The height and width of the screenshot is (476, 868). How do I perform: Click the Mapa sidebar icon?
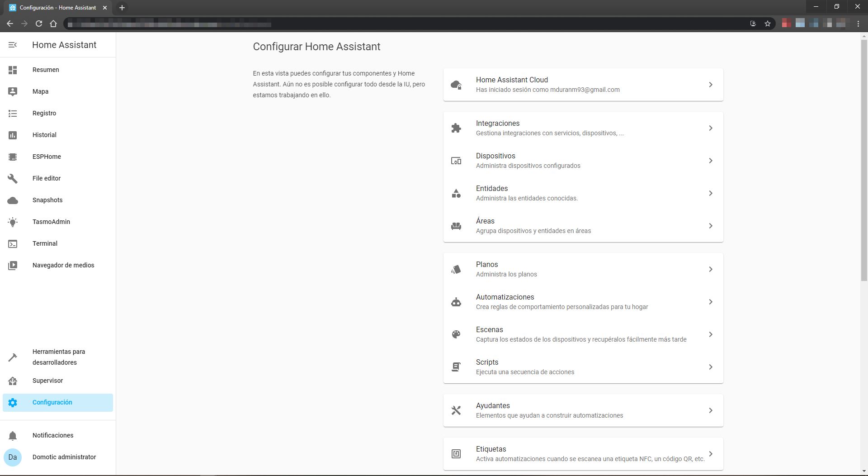point(13,92)
